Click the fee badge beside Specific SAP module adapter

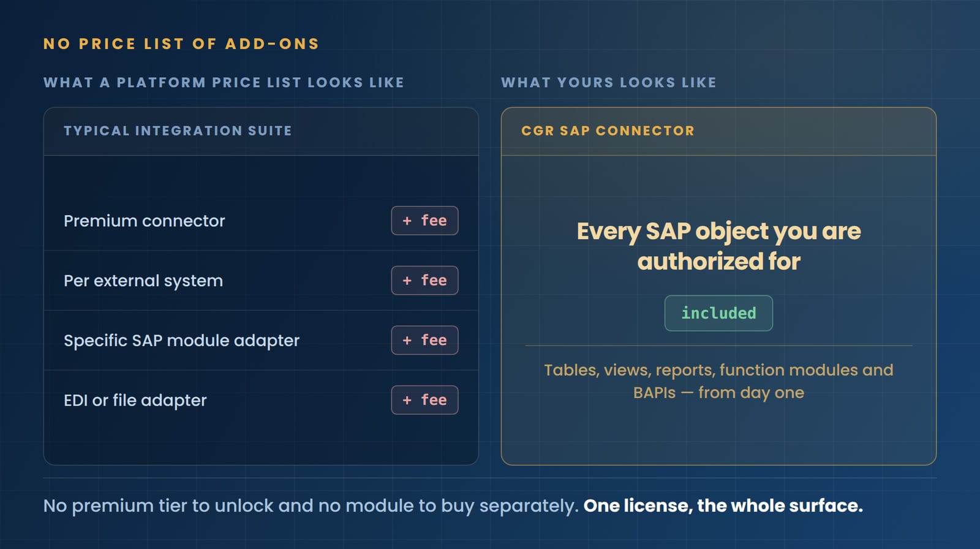[x=424, y=340]
